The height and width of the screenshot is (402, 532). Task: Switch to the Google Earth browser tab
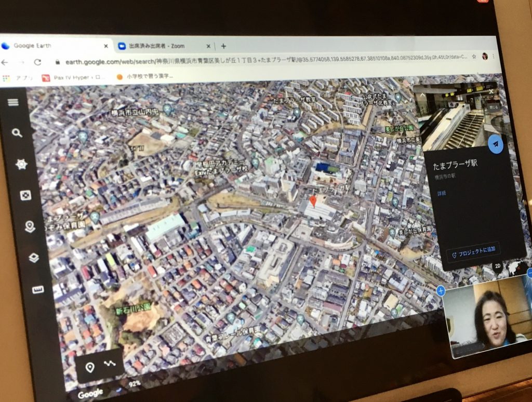[54, 46]
